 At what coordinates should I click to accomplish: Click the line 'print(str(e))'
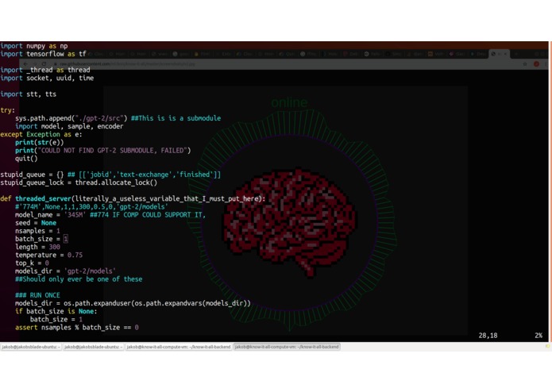[x=40, y=143]
